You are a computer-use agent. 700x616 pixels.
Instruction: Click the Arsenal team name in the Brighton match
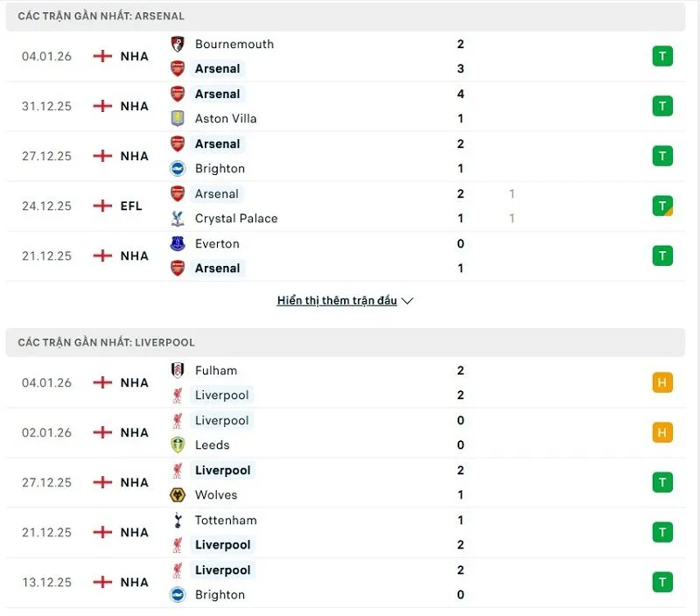click(x=217, y=143)
